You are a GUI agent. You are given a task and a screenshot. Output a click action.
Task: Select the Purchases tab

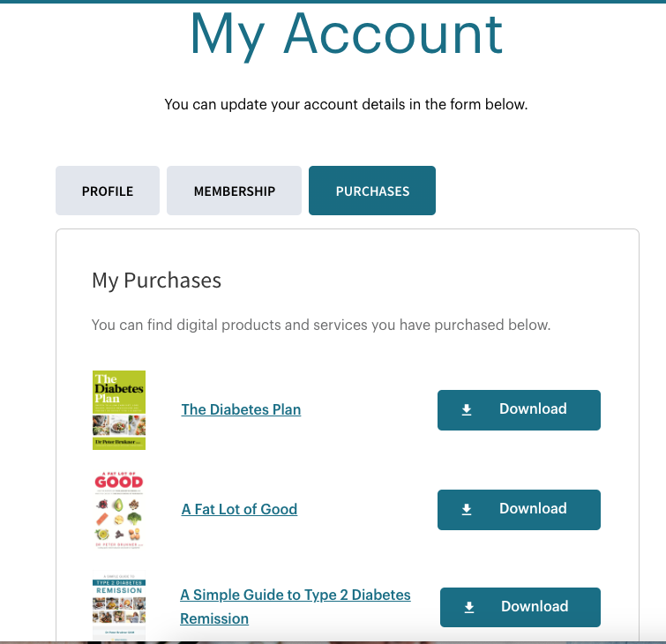click(372, 191)
